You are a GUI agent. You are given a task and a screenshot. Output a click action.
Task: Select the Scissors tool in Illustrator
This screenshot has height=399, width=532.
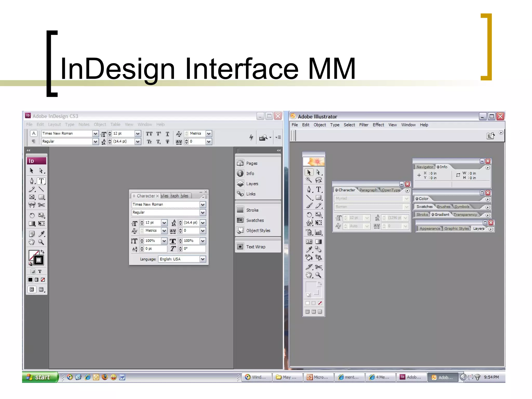318,267
